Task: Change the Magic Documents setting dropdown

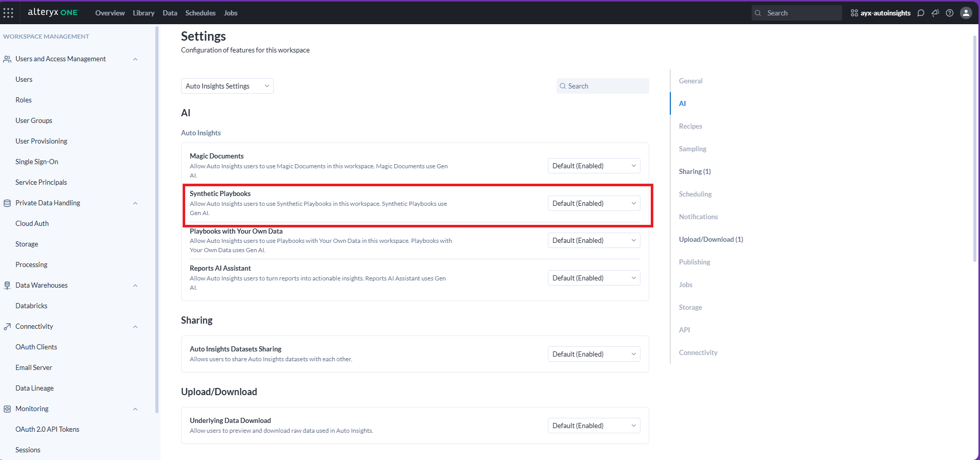Action: coord(594,166)
